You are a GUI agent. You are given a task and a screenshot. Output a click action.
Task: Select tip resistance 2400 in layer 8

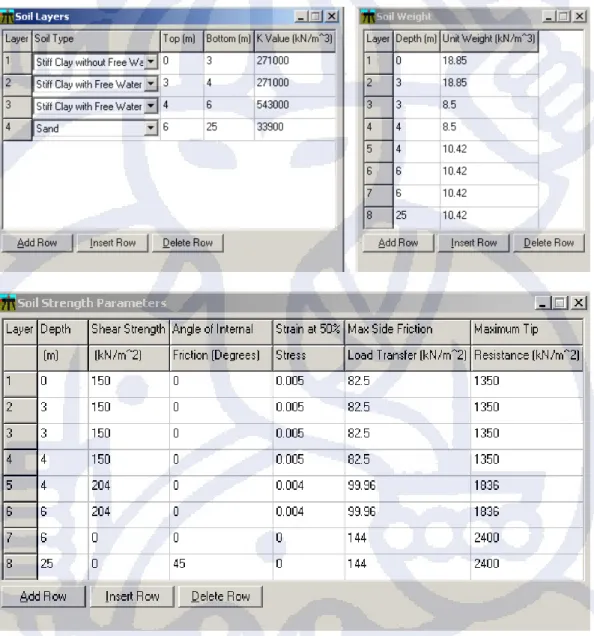tap(527, 567)
